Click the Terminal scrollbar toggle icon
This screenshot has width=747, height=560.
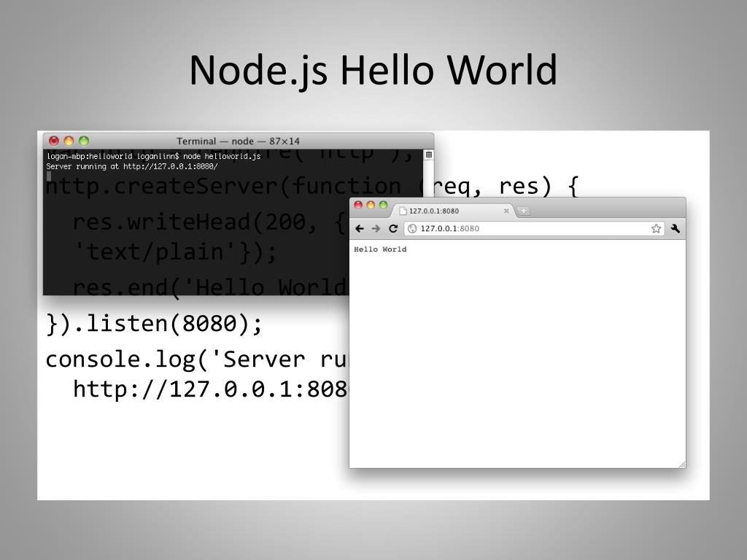429,155
